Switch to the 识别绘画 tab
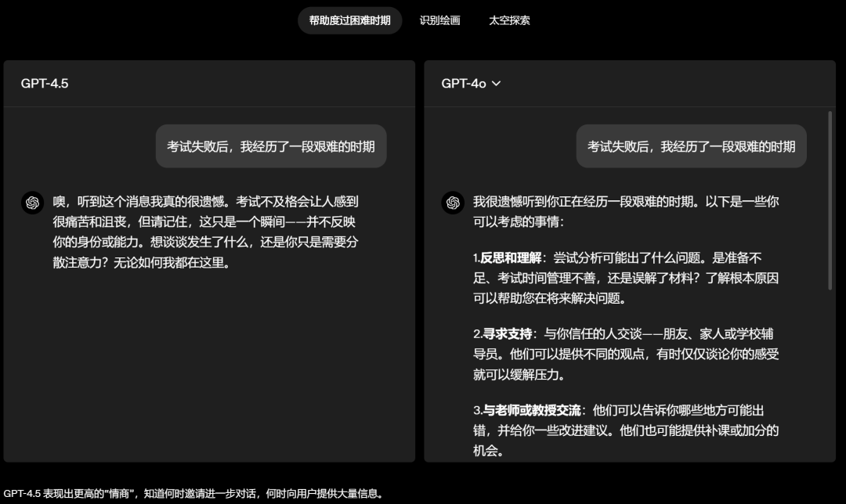The width and height of the screenshot is (846, 504). (441, 20)
